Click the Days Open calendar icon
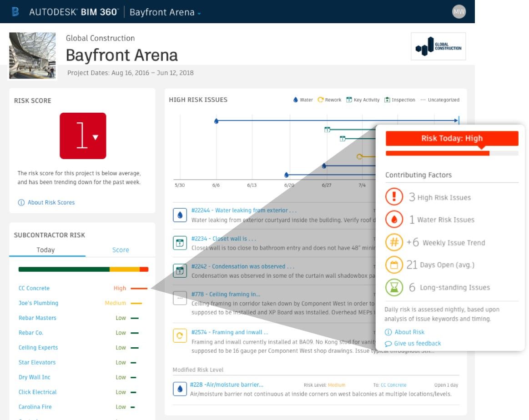529x420 pixels. coord(394,265)
